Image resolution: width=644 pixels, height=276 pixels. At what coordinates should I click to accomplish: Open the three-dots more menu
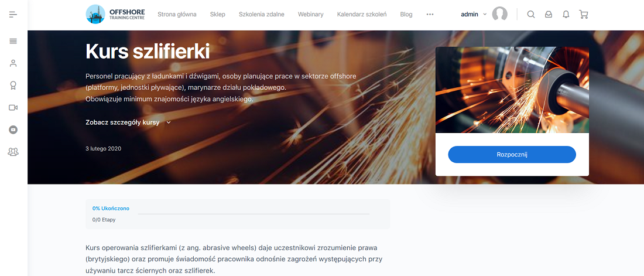430,15
